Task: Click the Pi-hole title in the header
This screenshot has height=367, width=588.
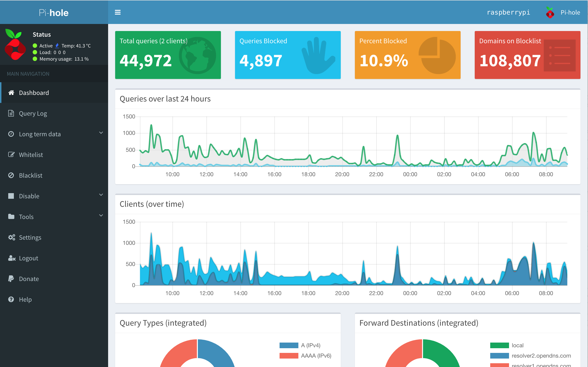Action: tap(54, 13)
